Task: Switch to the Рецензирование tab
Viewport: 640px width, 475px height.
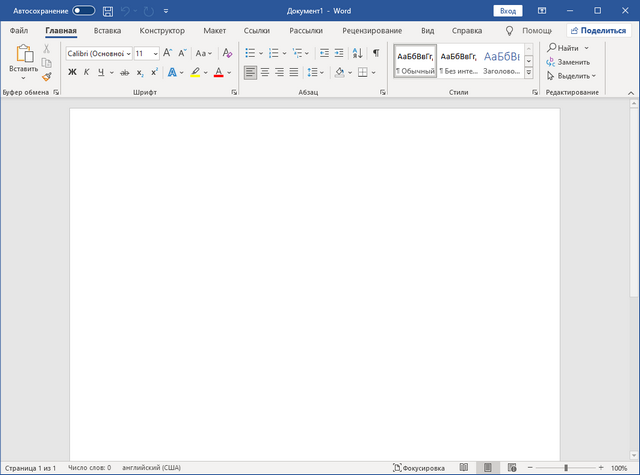Action: pyautogui.click(x=371, y=31)
